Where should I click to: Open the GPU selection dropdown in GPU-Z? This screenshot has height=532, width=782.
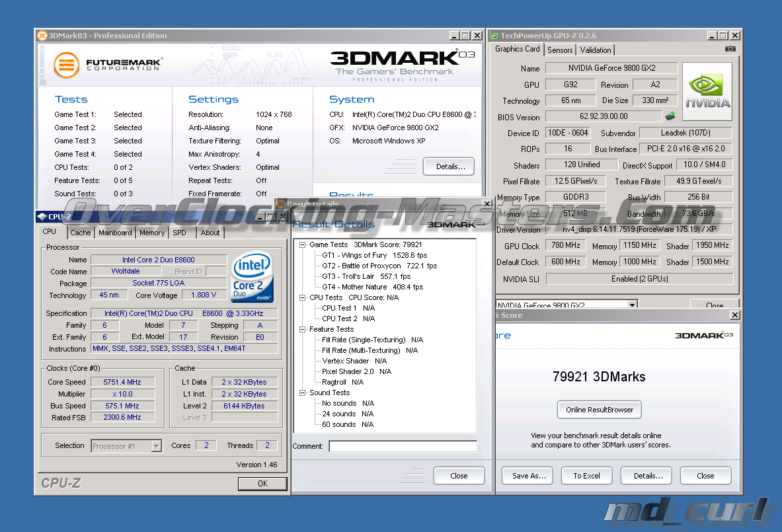pos(633,305)
